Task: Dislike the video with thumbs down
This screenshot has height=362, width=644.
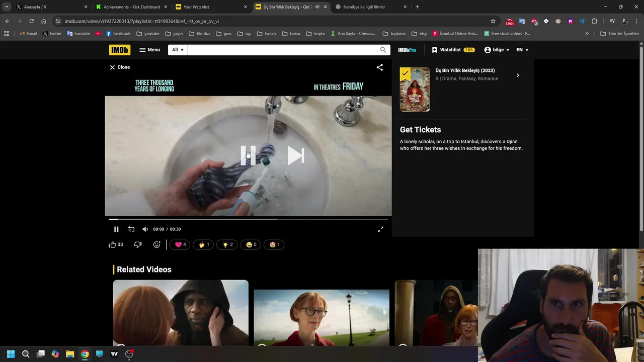Action: [138, 244]
